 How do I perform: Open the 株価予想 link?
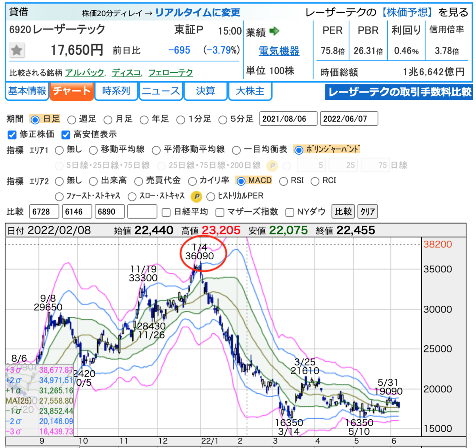tap(407, 12)
